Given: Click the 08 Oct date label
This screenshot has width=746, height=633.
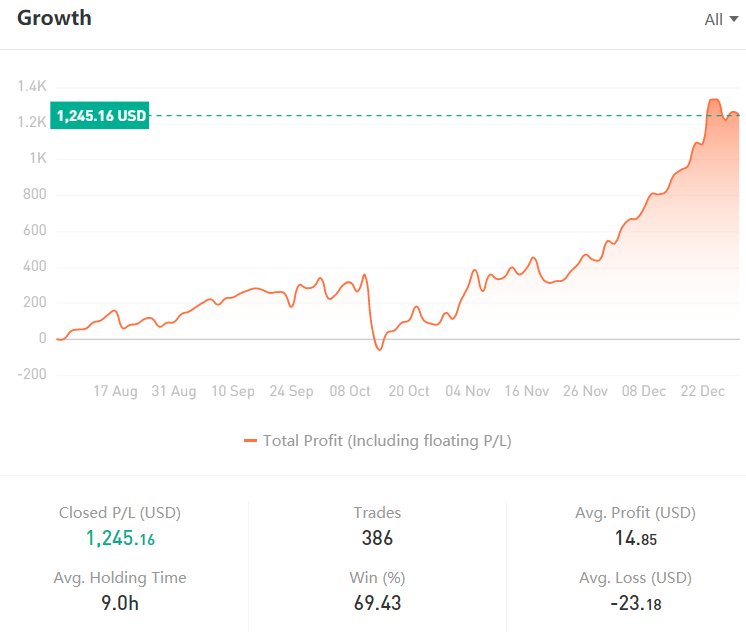Looking at the screenshot, I should click(351, 391).
